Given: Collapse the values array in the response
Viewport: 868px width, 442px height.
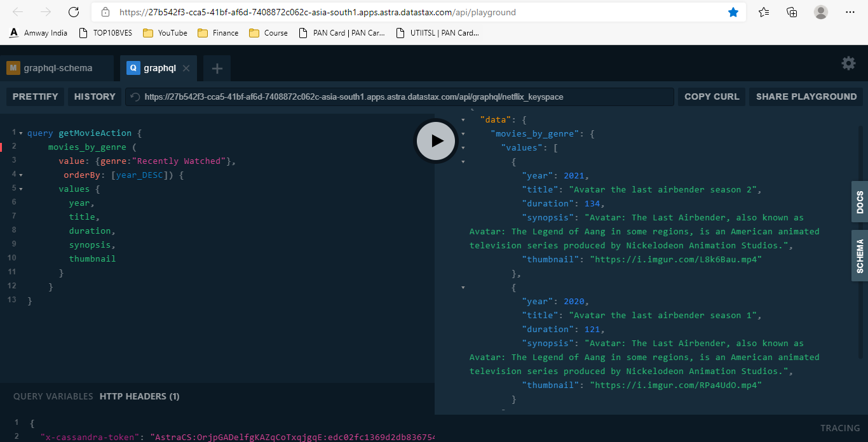Looking at the screenshot, I should 463,147.
